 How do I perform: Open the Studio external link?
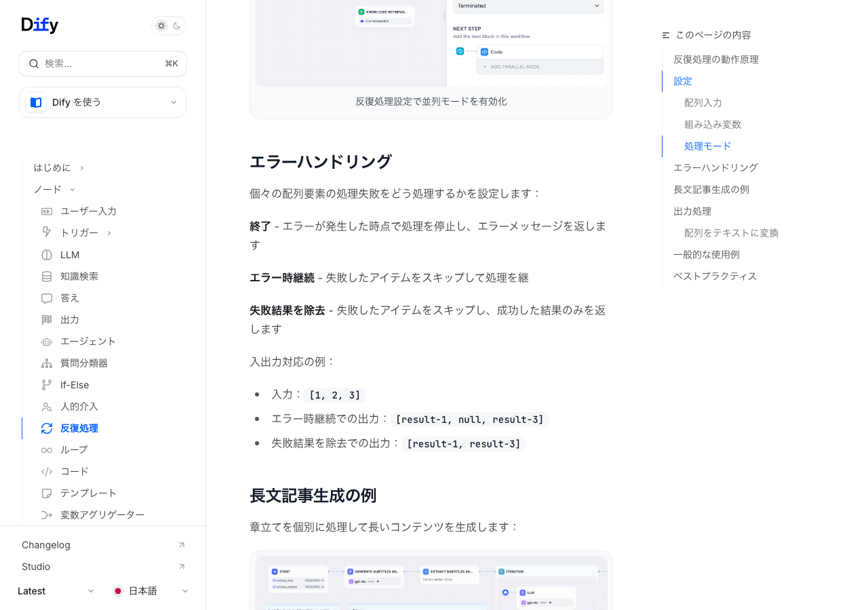point(103,567)
